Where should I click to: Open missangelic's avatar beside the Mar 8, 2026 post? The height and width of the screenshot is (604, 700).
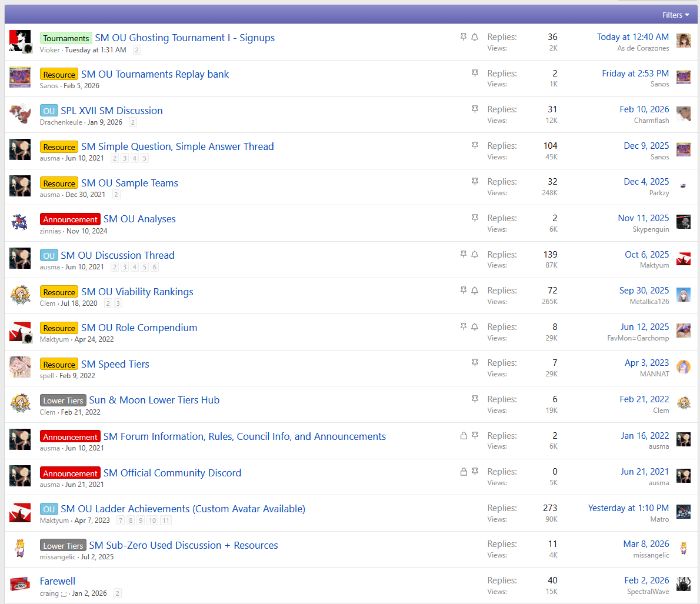[x=683, y=548]
